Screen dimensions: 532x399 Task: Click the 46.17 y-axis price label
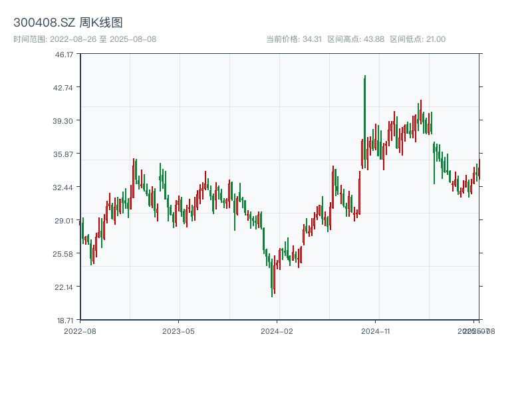click(x=65, y=55)
